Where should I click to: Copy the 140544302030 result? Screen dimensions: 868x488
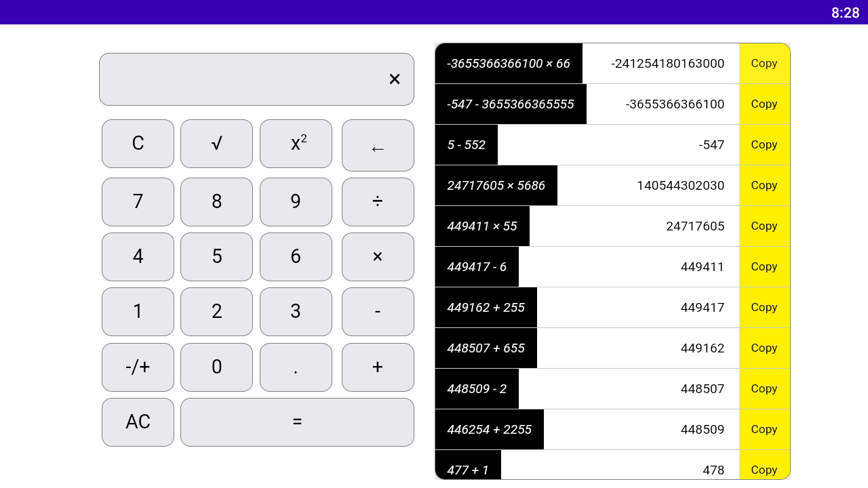pos(764,185)
